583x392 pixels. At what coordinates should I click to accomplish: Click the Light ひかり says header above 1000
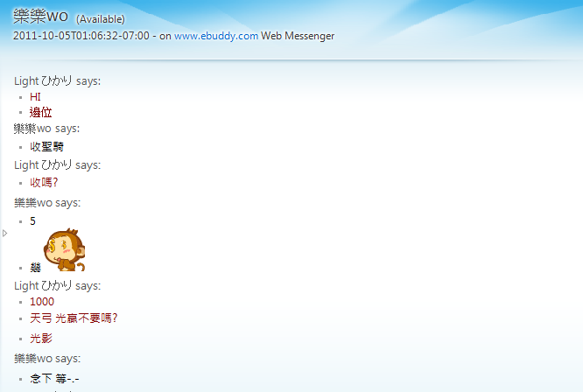pyautogui.click(x=57, y=286)
